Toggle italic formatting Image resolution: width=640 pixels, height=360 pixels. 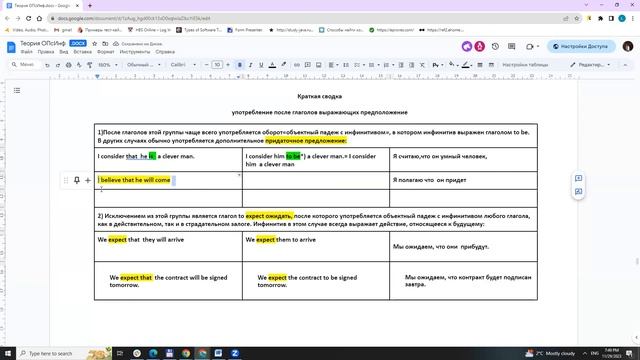[251, 65]
